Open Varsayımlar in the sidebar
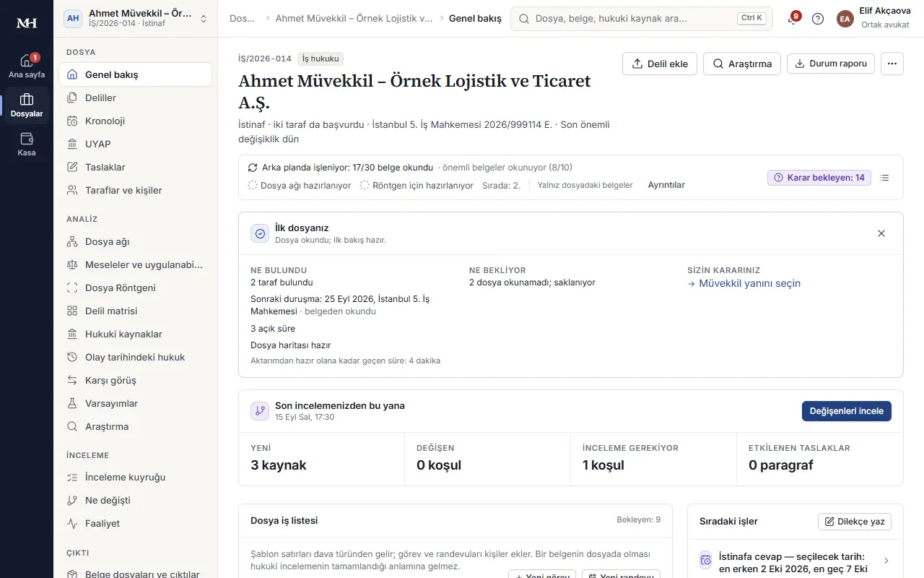924x578 pixels. pos(135,403)
